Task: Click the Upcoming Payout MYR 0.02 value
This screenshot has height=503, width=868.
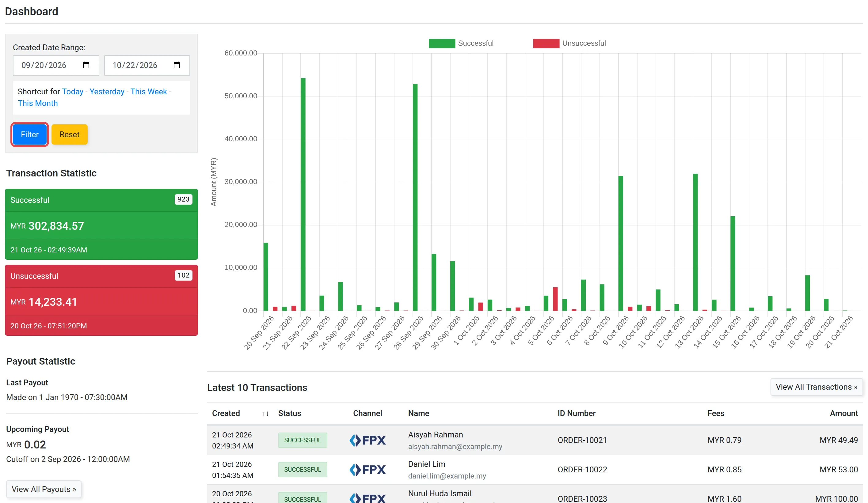Action: pos(26,444)
